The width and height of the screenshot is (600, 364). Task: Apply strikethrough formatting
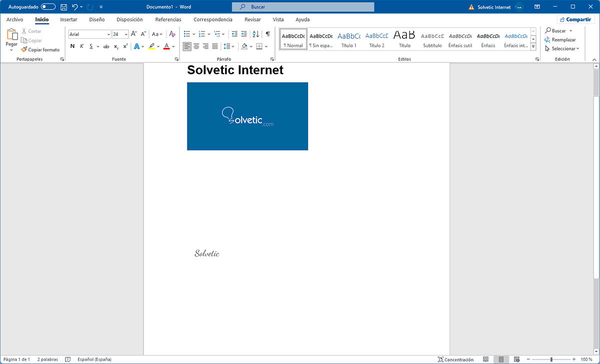click(x=106, y=46)
